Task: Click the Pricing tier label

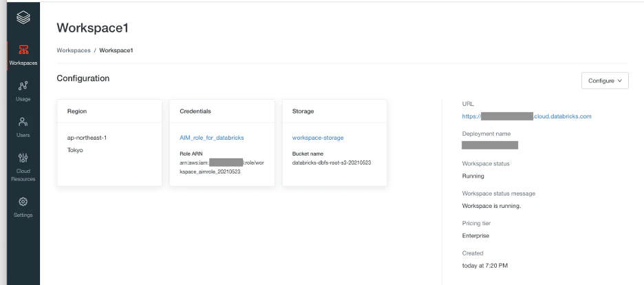Action: (x=476, y=224)
